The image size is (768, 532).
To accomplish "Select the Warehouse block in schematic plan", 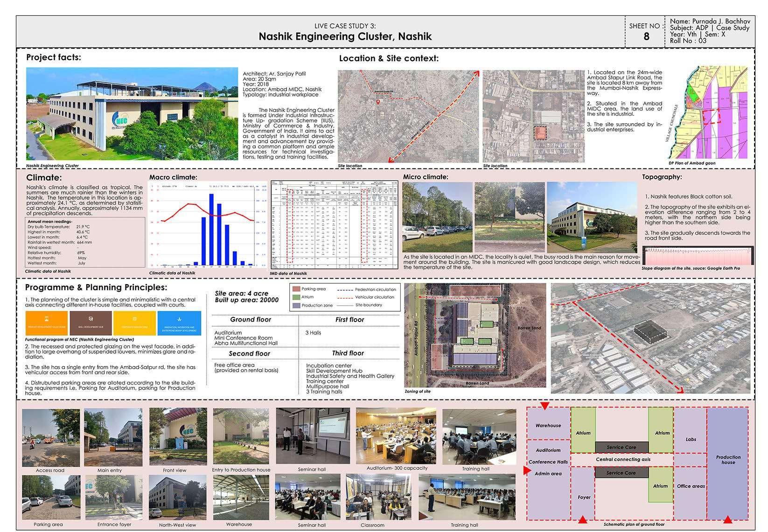I will point(548,424).
